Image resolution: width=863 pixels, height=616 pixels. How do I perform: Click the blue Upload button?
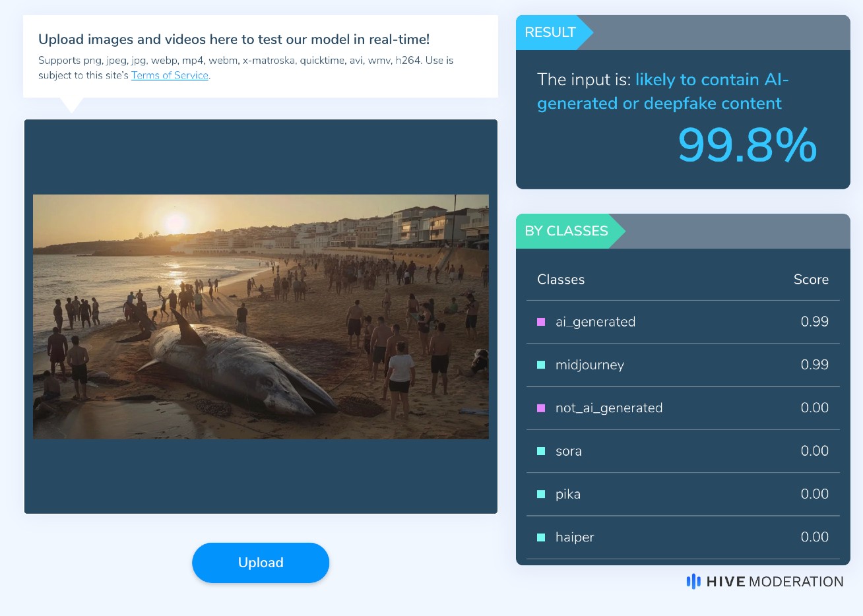point(261,563)
